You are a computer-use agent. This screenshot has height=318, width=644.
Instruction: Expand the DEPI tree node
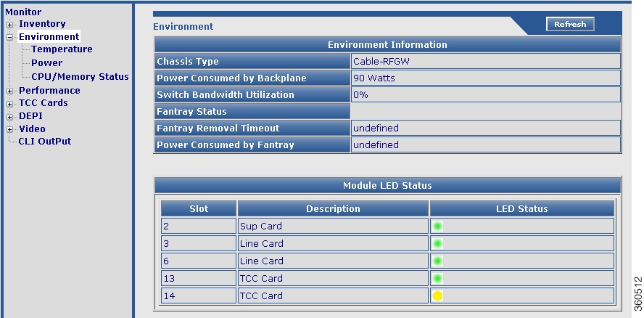tap(10, 117)
